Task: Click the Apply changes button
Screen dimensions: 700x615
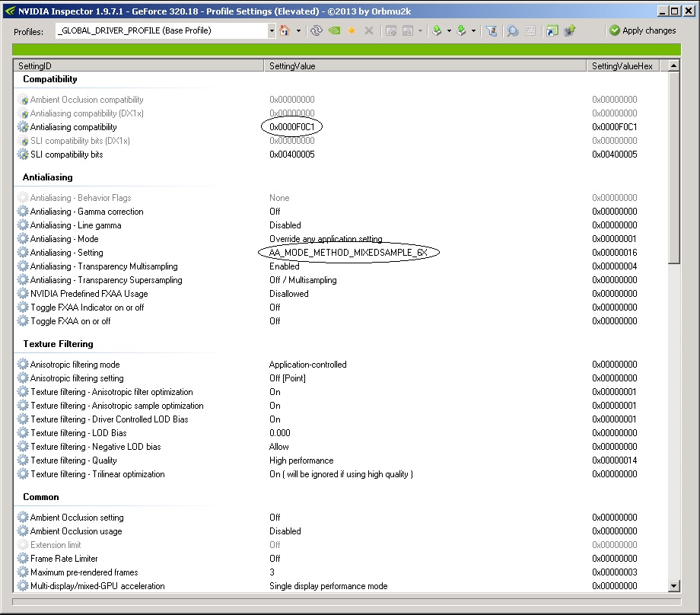Action: tap(642, 30)
